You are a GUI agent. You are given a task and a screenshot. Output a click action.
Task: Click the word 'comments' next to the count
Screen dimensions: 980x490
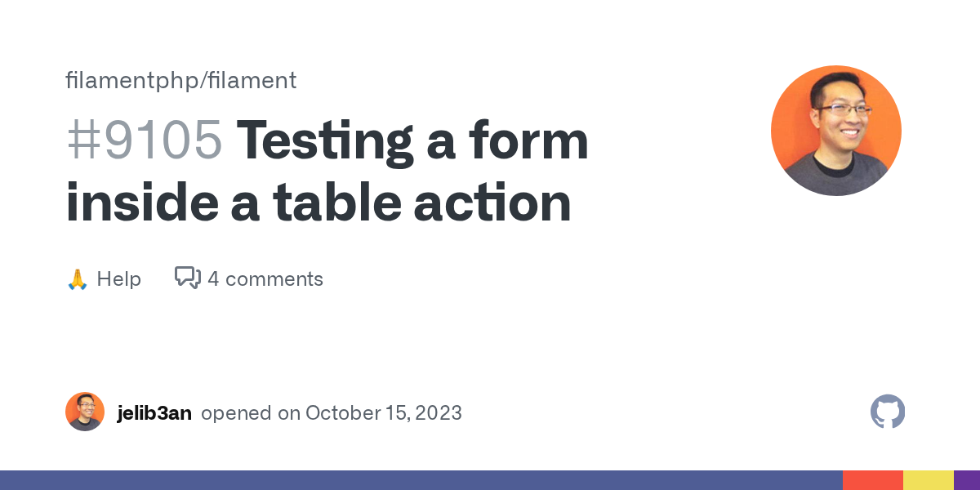274,279
